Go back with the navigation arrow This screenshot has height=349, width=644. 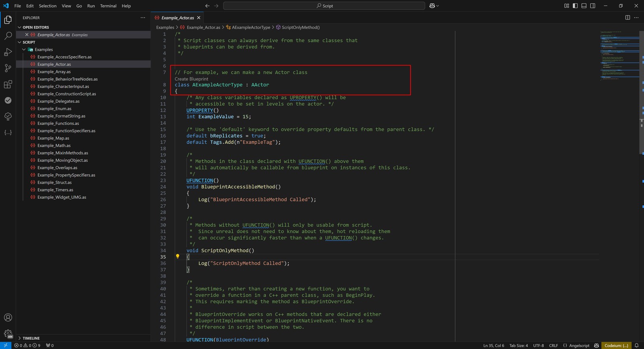point(207,6)
